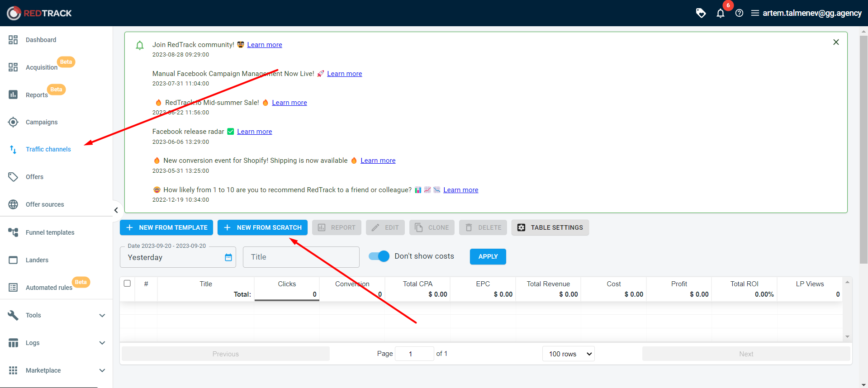The image size is (868, 388).
Task: Click the Reports sidebar icon
Action: [13, 95]
